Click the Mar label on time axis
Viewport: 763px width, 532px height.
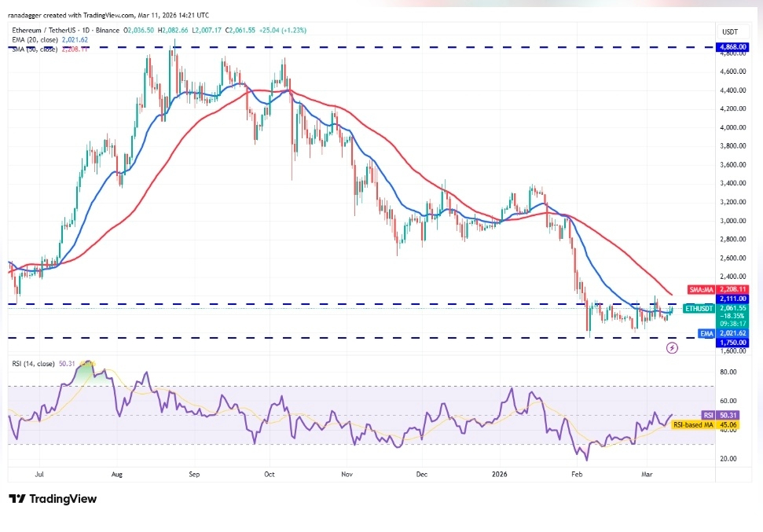647,474
